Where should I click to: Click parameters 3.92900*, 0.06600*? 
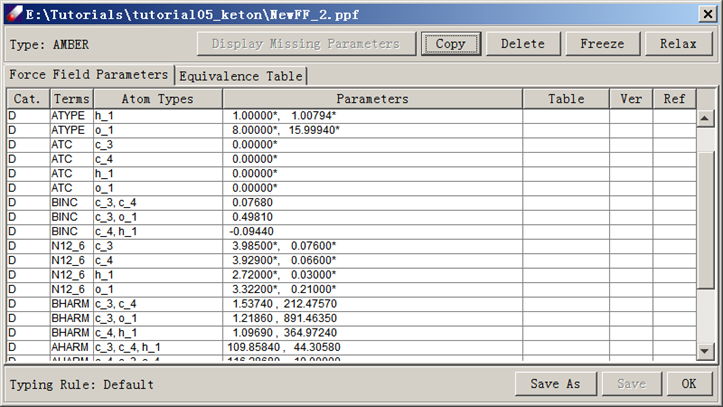pyautogui.click(x=284, y=260)
